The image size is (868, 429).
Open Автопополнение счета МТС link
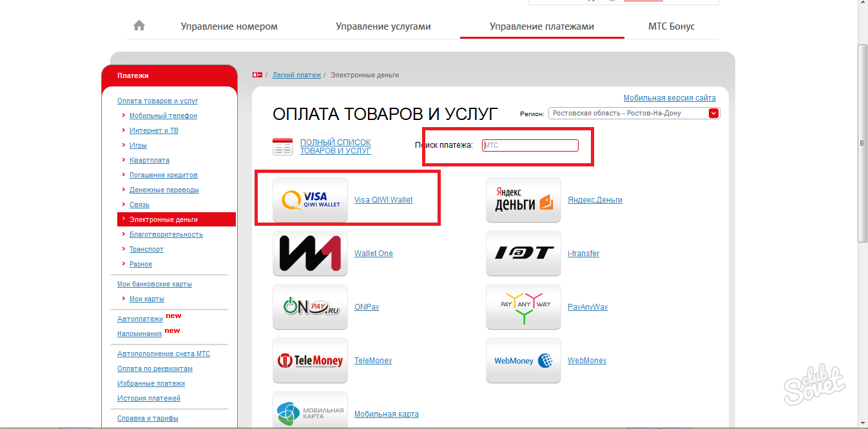[164, 354]
